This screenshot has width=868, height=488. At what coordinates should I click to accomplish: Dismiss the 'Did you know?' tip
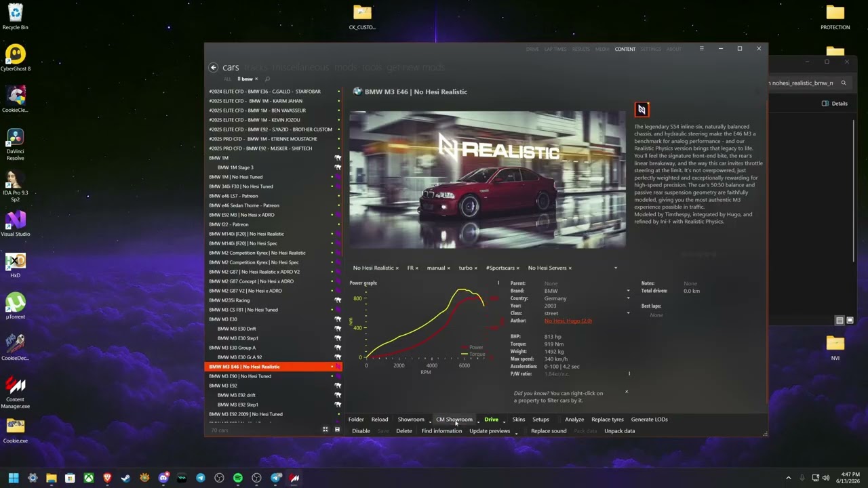627,392
